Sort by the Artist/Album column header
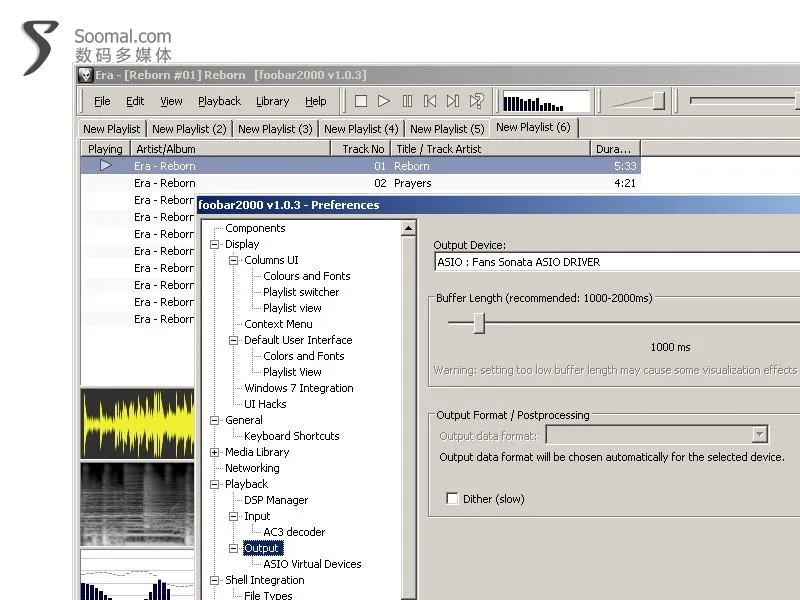 pos(231,149)
